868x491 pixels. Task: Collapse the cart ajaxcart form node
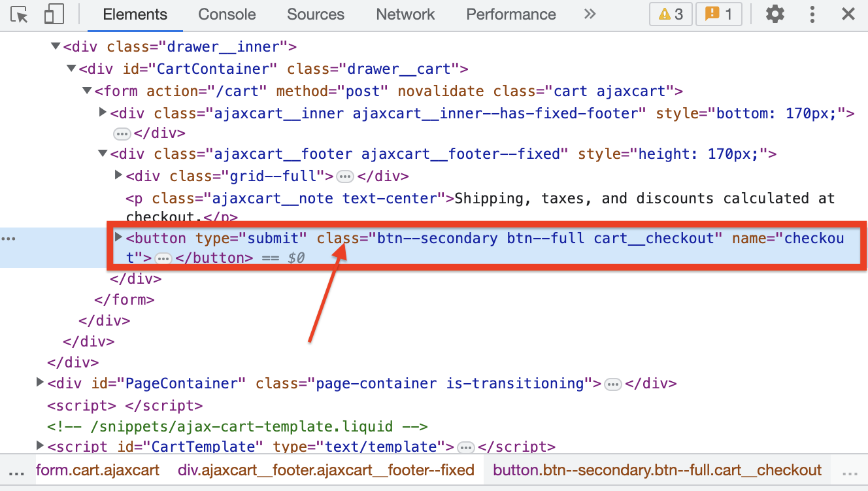click(87, 90)
